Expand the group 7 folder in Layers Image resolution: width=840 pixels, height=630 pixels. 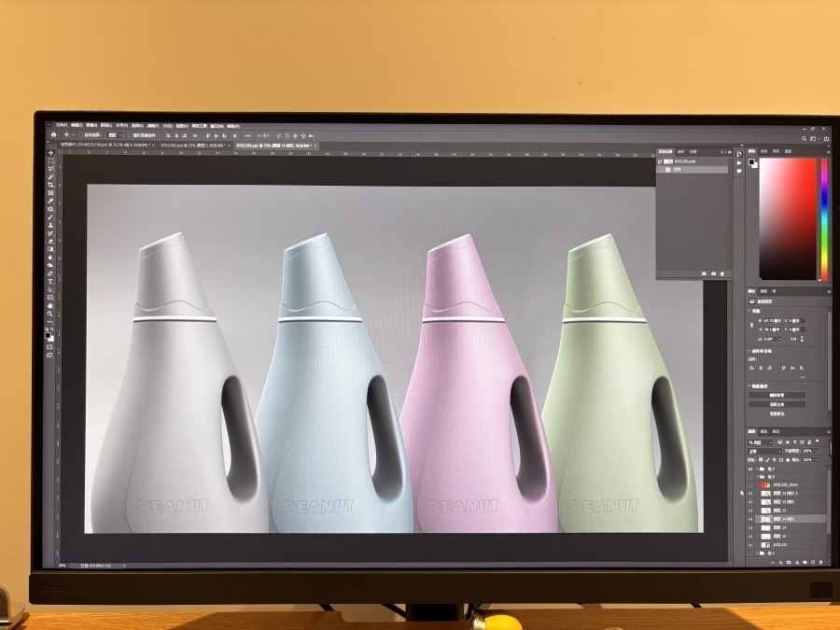(x=757, y=469)
